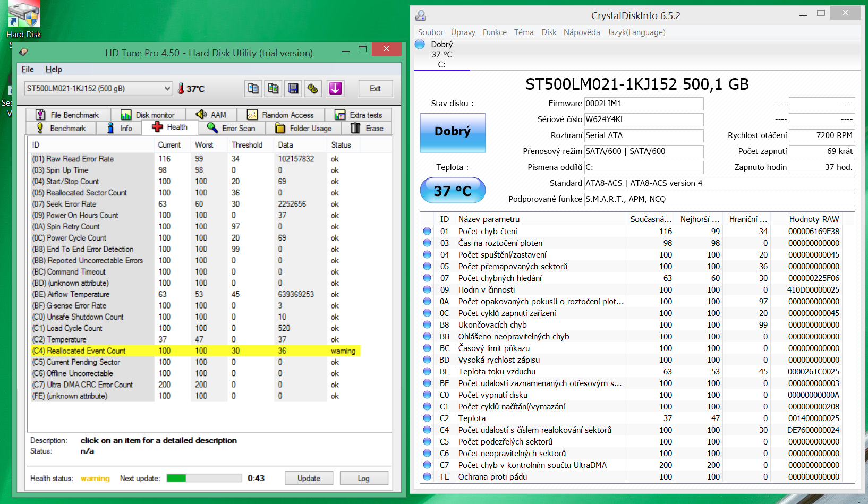This screenshot has width=868, height=504.
Task: Click the copy screenshot to clipboard icon
Action: (273, 89)
